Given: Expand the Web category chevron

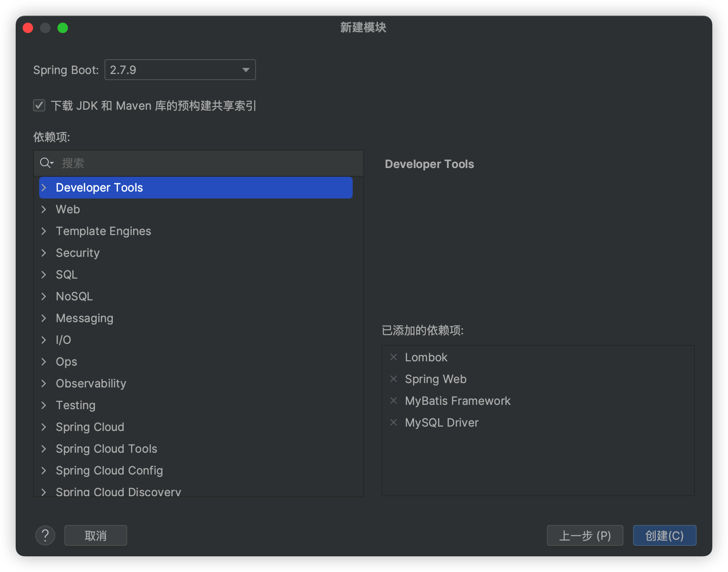Looking at the screenshot, I should tap(44, 209).
